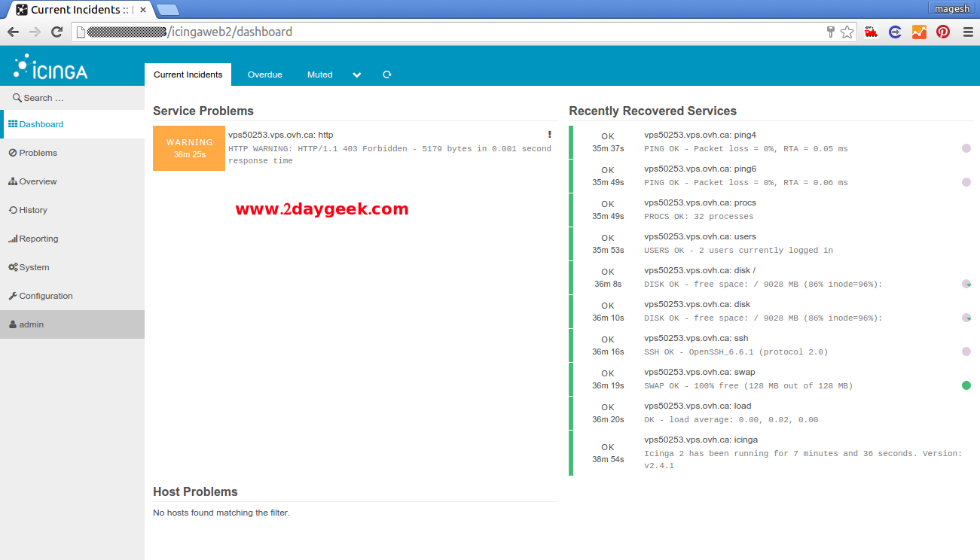Click 'No hosts found matching the filter.'
The width and height of the screenshot is (980, 560).
tap(221, 513)
